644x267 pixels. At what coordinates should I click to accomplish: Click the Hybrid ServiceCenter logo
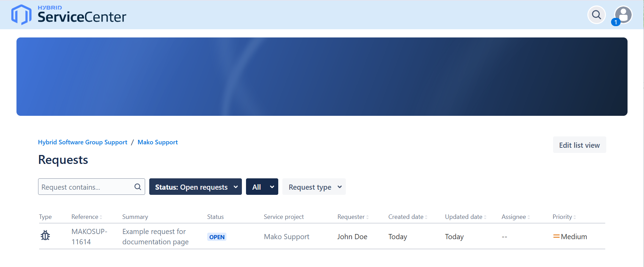click(69, 15)
